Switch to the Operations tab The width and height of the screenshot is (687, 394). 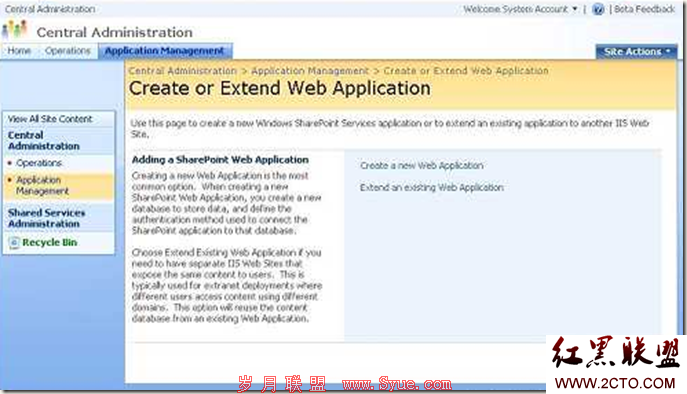pyautogui.click(x=67, y=51)
